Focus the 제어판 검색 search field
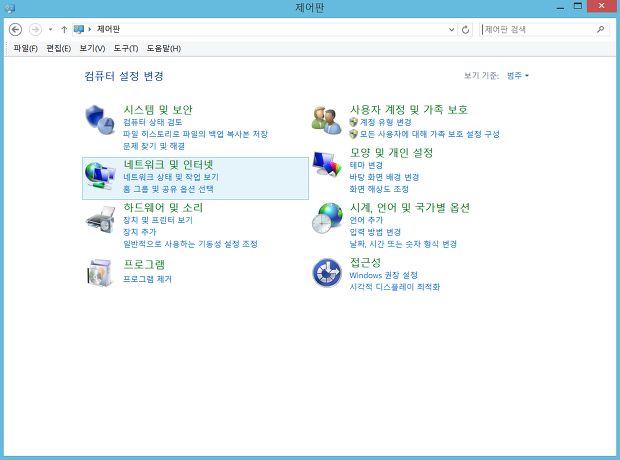620x460 pixels. [544, 29]
